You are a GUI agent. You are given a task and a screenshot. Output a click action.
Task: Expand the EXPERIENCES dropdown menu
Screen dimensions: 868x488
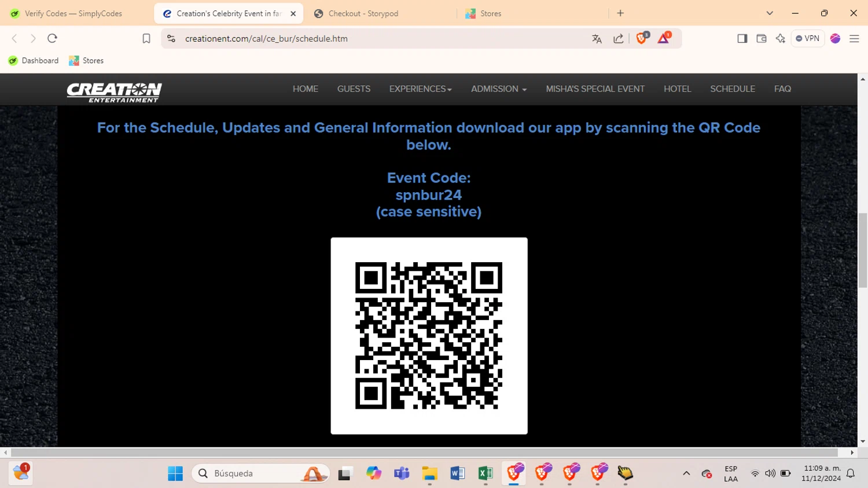click(421, 89)
